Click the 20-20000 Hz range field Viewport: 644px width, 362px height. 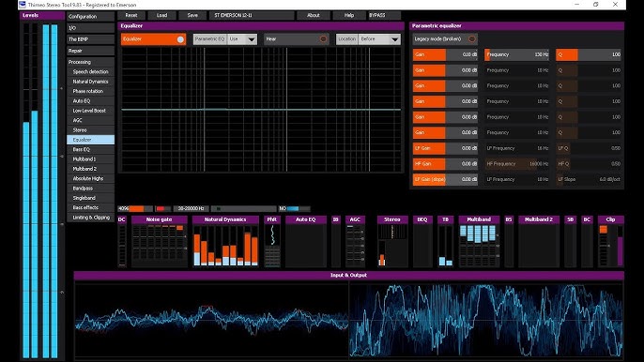(x=191, y=208)
